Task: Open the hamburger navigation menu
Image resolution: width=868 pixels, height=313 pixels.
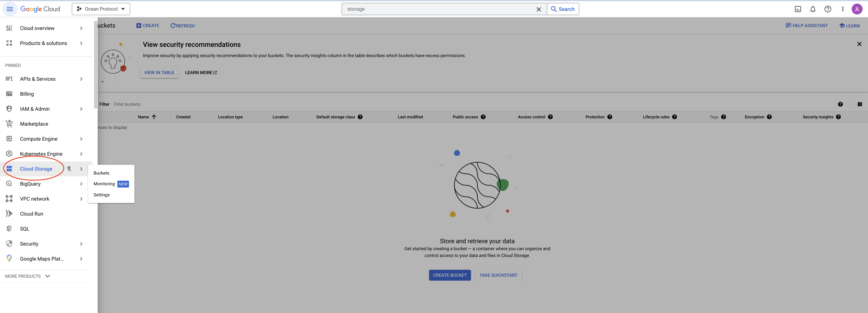Action: (x=10, y=9)
